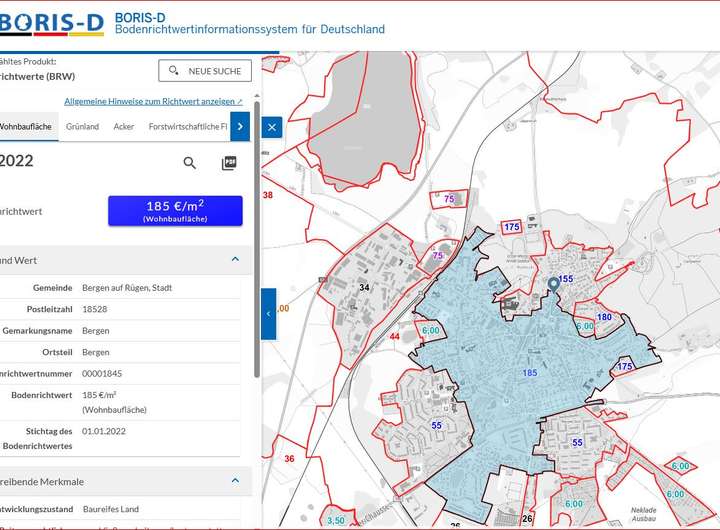Select the zone labeled 34 on the map
The image size is (720, 530).
364,288
